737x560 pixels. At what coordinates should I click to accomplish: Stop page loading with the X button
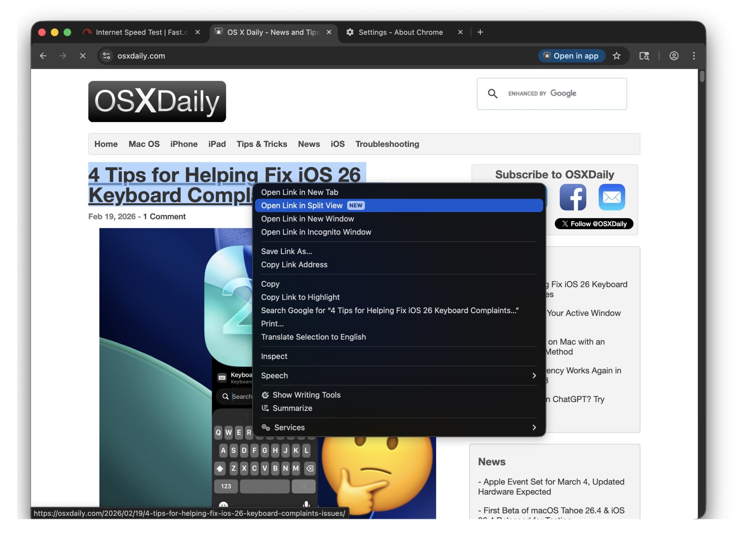83,56
